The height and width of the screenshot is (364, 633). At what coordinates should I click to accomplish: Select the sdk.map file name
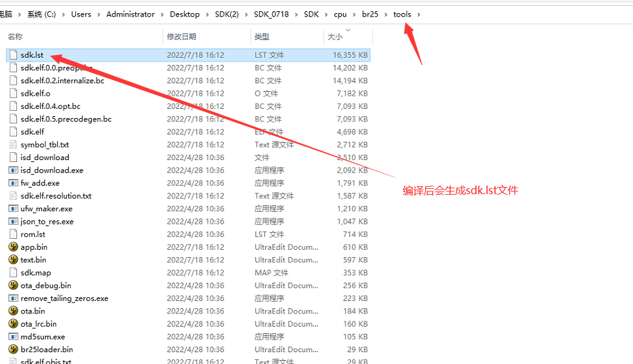(36, 272)
